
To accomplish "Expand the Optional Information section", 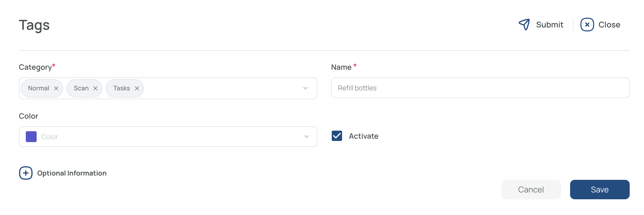I will [x=72, y=173].
